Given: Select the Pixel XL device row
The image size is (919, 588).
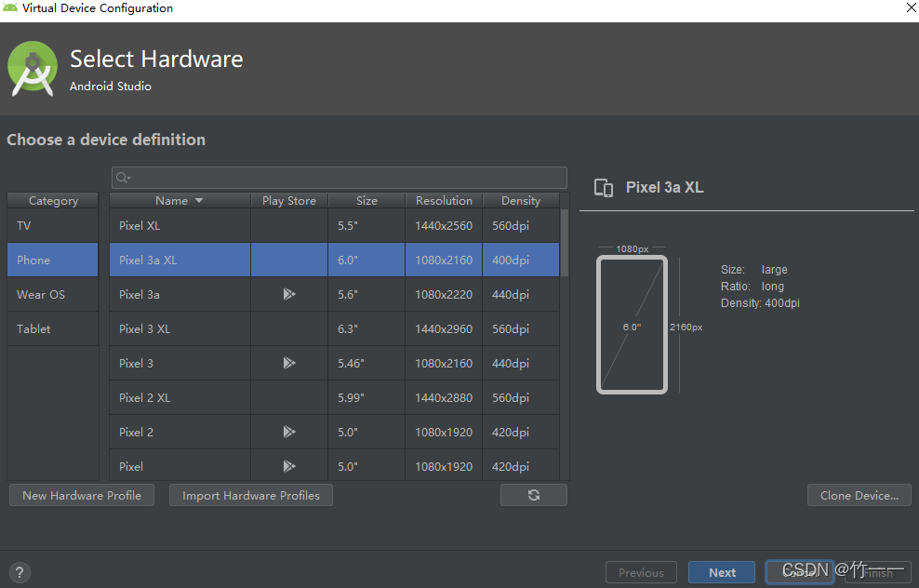Looking at the screenshot, I should tap(334, 226).
